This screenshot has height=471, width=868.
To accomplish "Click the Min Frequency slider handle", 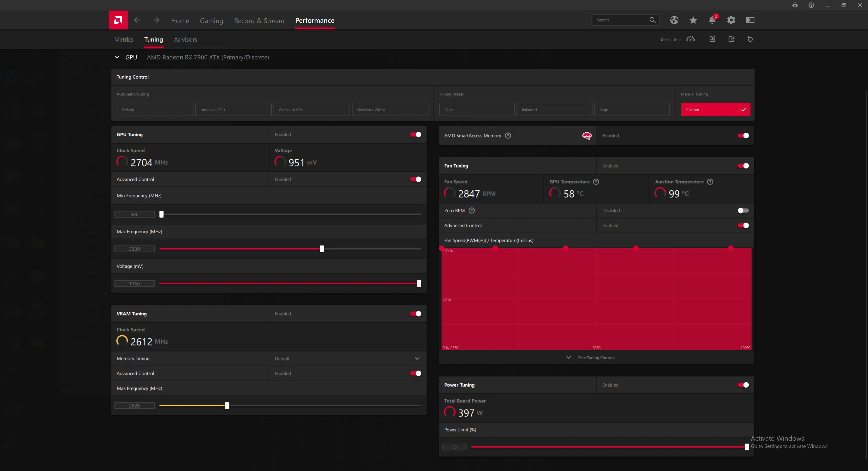I will [161, 214].
